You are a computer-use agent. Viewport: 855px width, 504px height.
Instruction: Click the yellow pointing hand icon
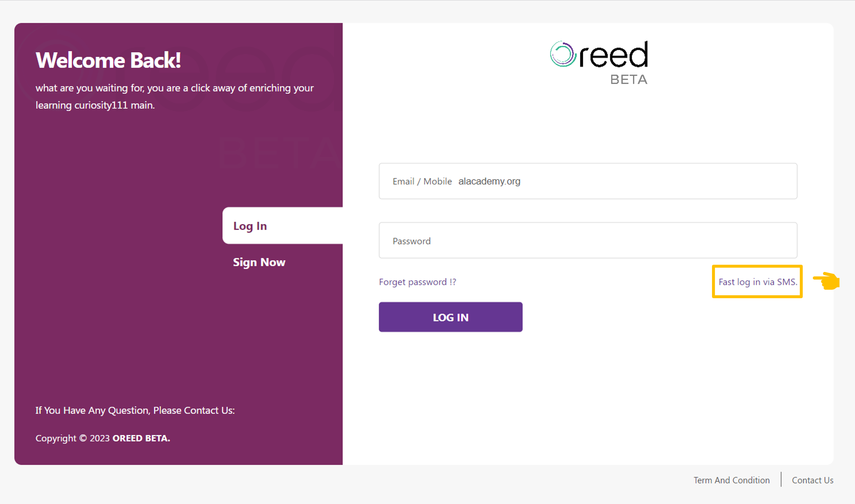(827, 281)
